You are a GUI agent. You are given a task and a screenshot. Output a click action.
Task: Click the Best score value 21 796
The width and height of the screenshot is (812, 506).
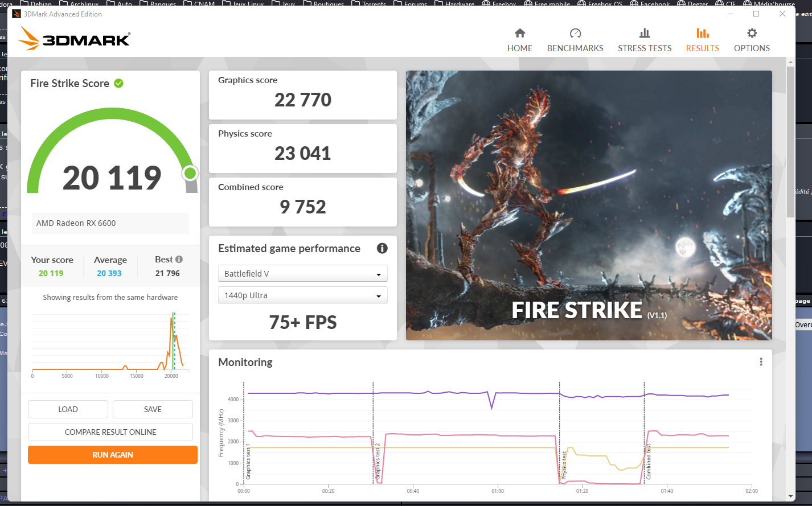pyautogui.click(x=167, y=273)
